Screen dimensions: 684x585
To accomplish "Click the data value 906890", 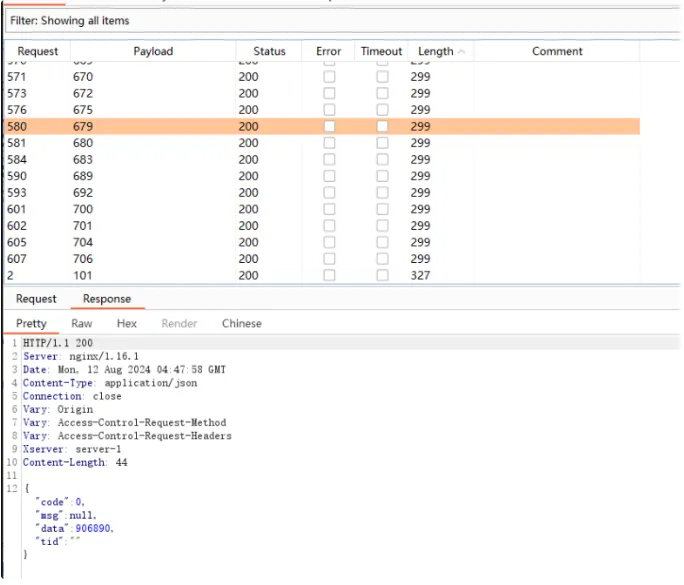I will point(93,528).
